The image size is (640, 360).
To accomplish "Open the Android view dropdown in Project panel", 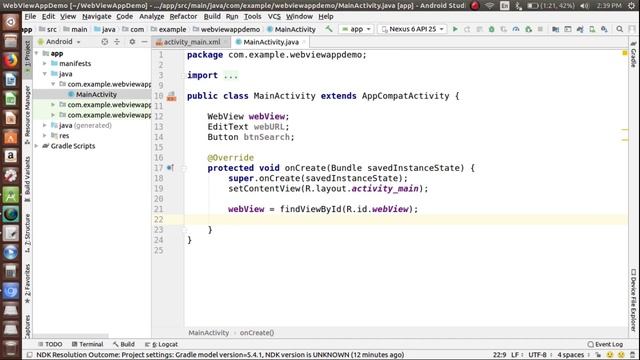I will point(60,42).
